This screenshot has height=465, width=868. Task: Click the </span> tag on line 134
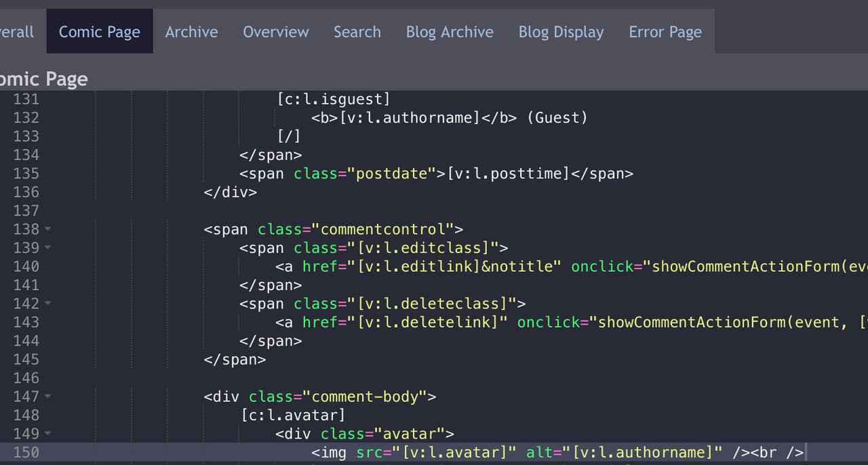[x=271, y=155]
